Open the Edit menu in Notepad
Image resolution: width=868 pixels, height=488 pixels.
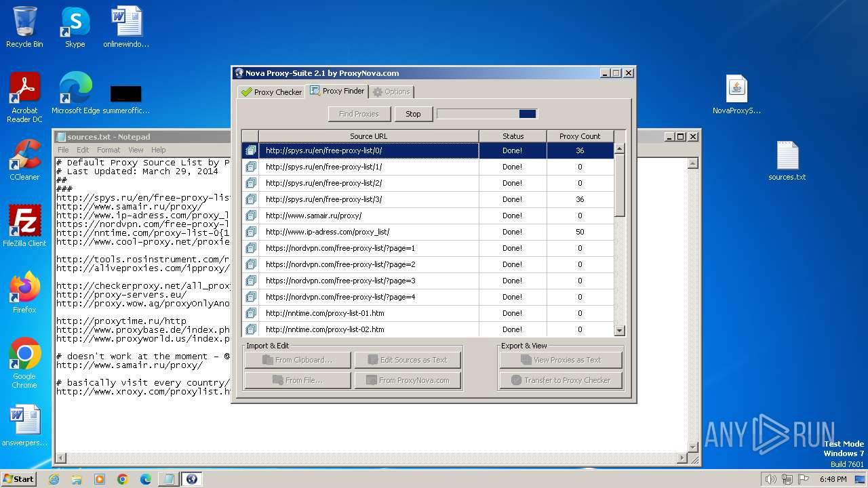(83, 150)
